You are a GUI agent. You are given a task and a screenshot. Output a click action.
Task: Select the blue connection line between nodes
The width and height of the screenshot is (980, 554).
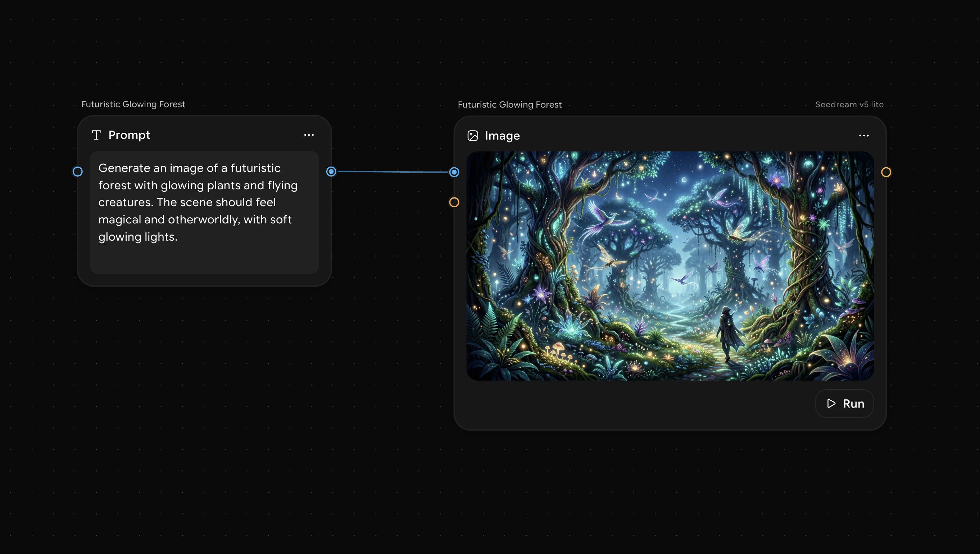[392, 172]
